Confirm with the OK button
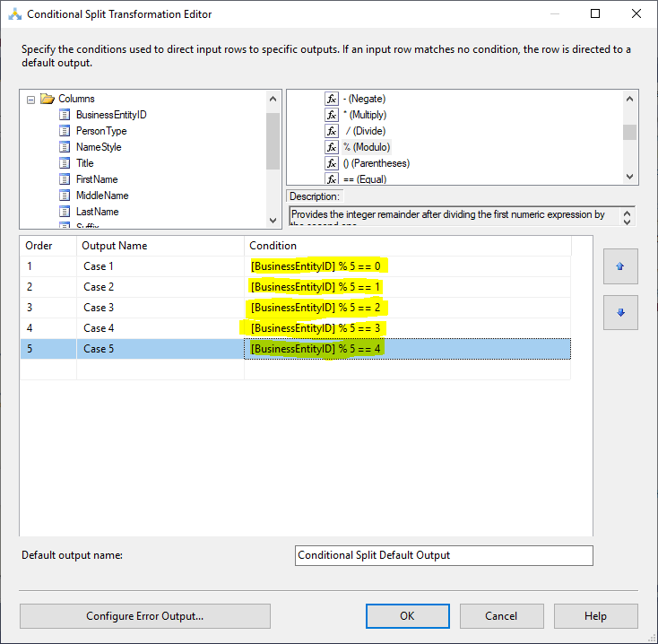The width and height of the screenshot is (658, 644). [408, 616]
